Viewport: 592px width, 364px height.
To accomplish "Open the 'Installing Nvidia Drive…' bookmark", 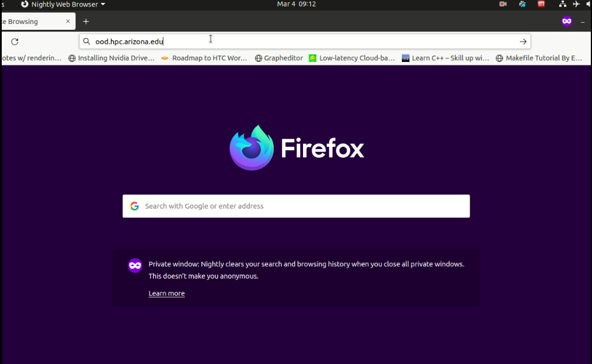I will pos(111,58).
